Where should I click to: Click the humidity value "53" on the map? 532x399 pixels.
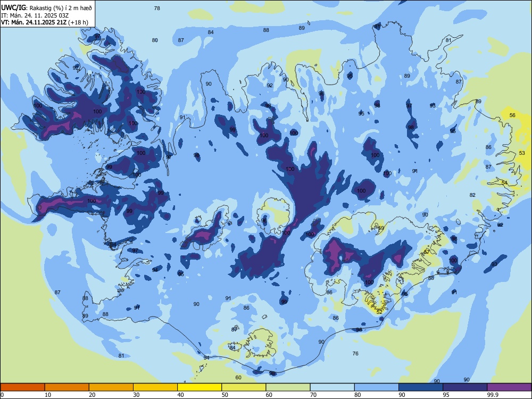click(x=522, y=153)
